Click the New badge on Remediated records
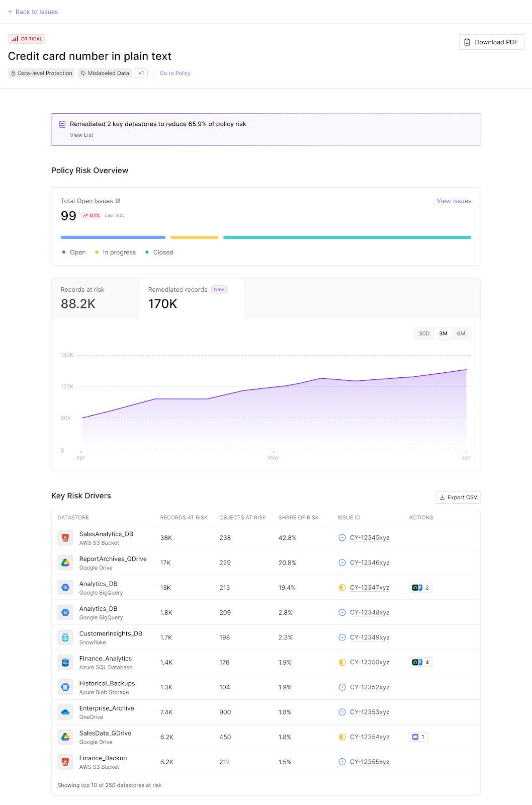The image size is (532, 805). pyautogui.click(x=219, y=290)
